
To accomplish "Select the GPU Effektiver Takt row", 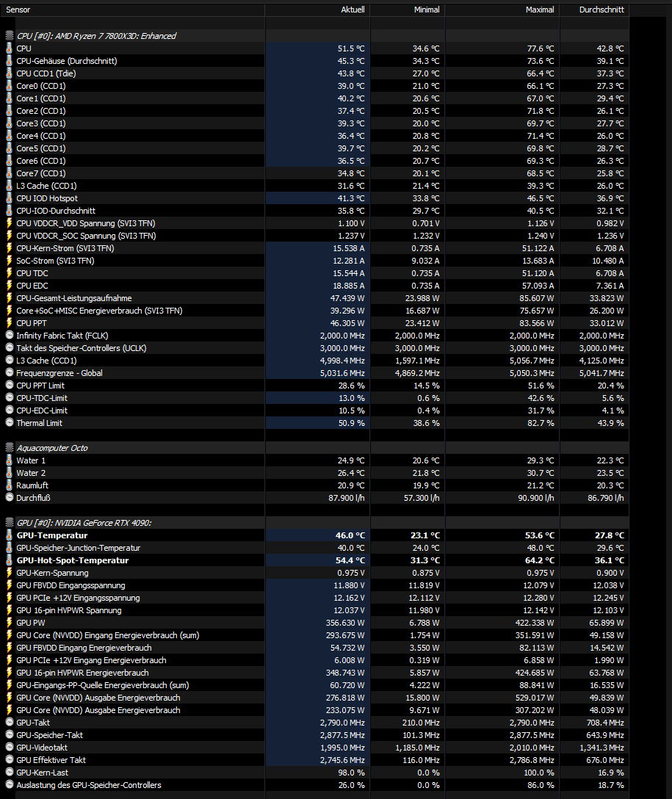I will (x=315, y=760).
